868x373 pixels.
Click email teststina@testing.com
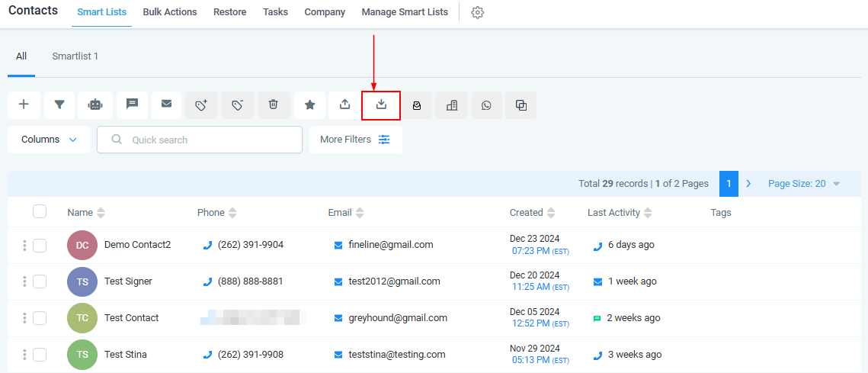point(397,354)
